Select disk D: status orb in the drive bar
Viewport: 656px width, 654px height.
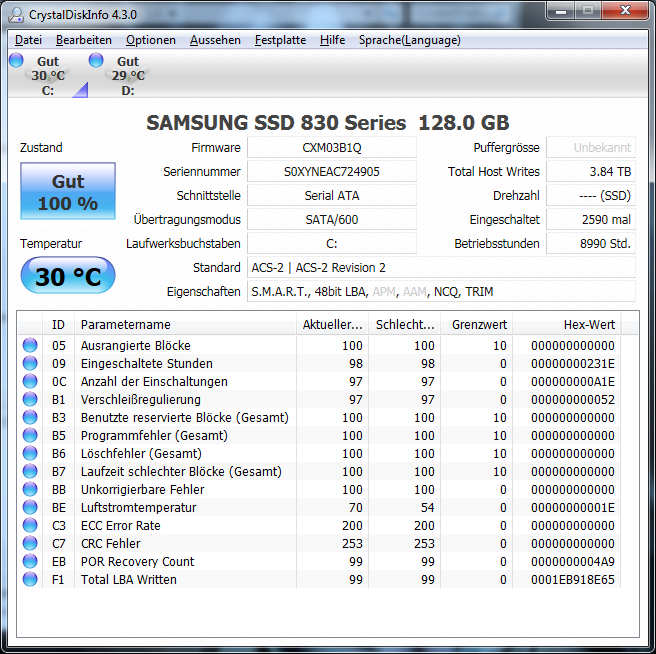point(96,60)
